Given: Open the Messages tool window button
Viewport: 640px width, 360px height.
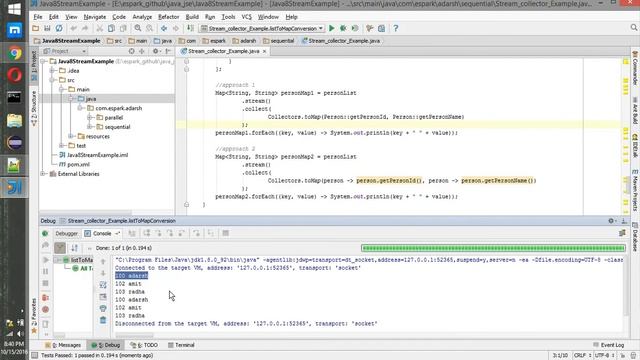Looking at the screenshot, I should point(63,345).
